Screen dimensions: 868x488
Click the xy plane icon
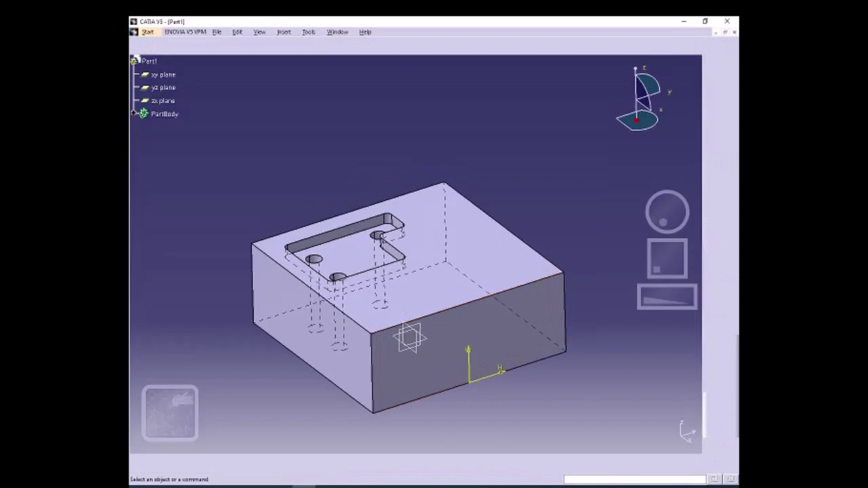144,75
